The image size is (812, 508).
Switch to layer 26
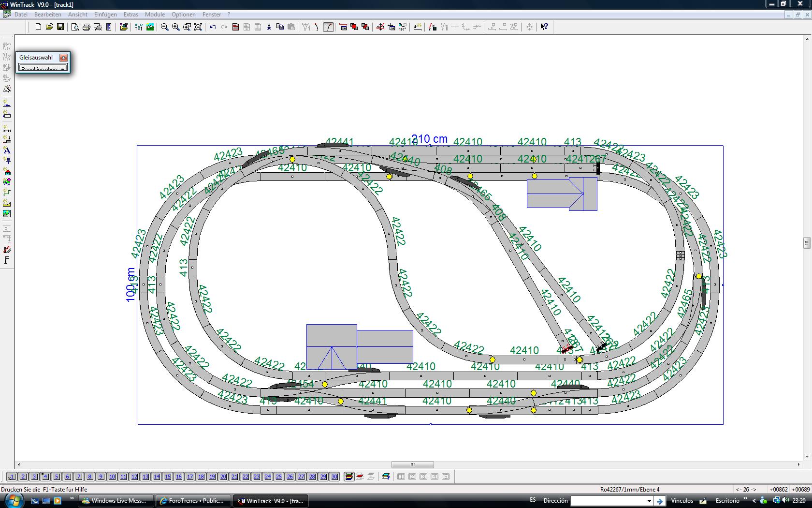[290, 477]
